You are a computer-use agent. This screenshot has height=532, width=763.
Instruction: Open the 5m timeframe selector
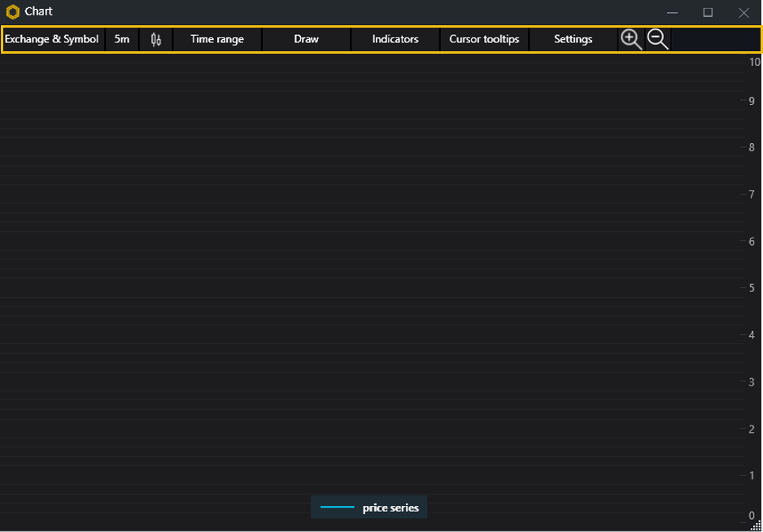click(x=122, y=39)
